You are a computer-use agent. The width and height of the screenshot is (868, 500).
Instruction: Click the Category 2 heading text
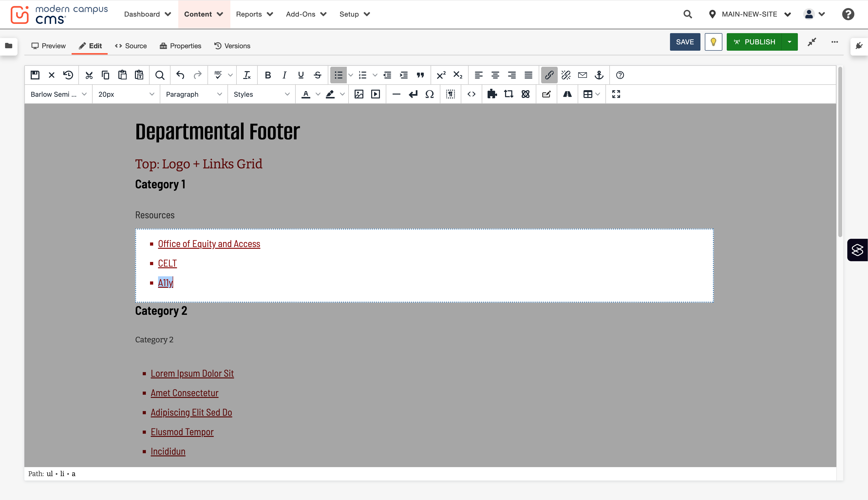click(x=161, y=311)
